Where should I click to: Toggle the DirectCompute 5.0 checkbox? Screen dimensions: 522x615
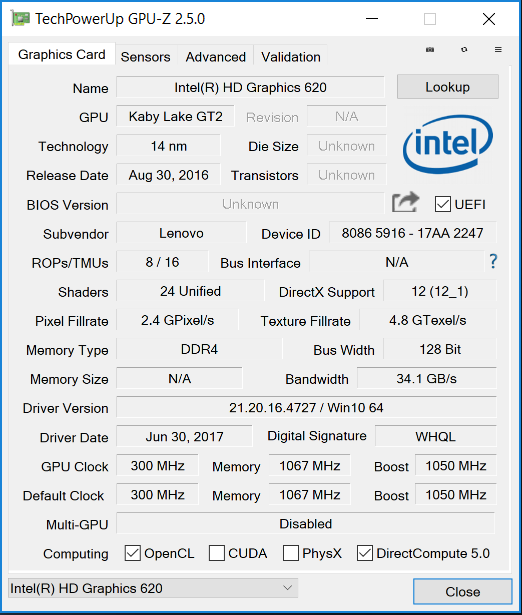point(365,553)
